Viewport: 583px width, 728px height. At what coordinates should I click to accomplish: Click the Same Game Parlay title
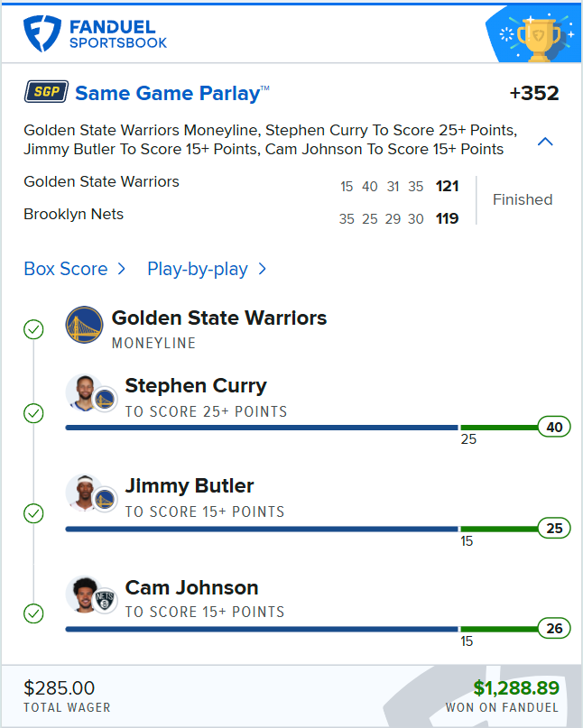click(x=171, y=93)
